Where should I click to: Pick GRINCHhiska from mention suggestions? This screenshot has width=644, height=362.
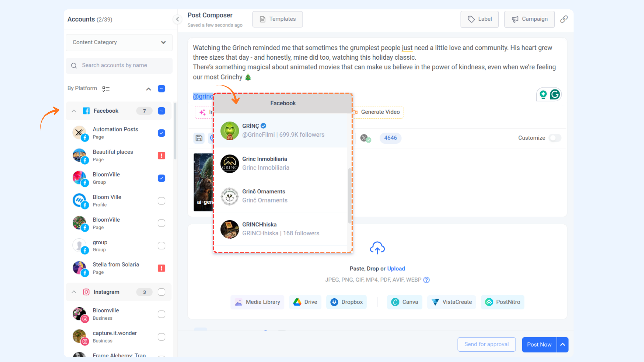(280, 229)
